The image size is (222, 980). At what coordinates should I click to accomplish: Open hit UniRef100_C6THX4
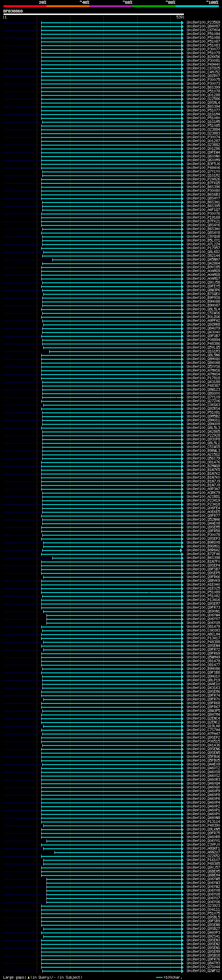tap(203, 30)
